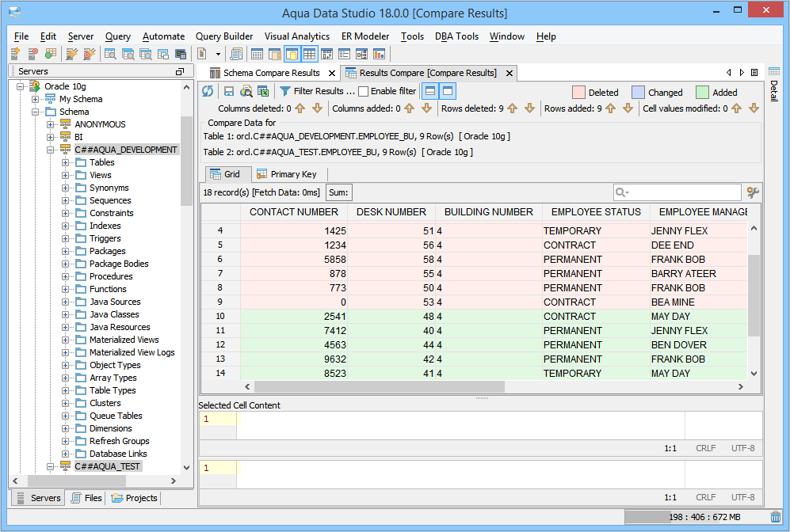Click the script document toolbar icon
Viewport: 790px width, 532px height.
point(201,54)
